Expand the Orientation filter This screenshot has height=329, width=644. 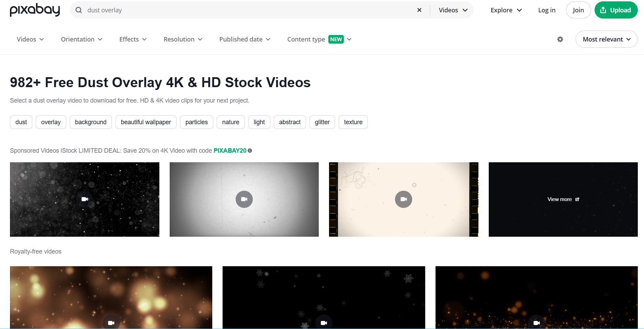81,39
